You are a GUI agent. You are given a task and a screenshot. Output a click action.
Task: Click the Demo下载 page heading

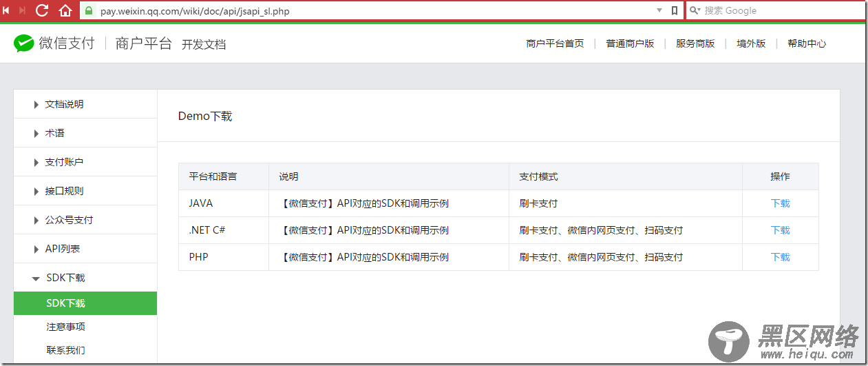pyautogui.click(x=205, y=116)
